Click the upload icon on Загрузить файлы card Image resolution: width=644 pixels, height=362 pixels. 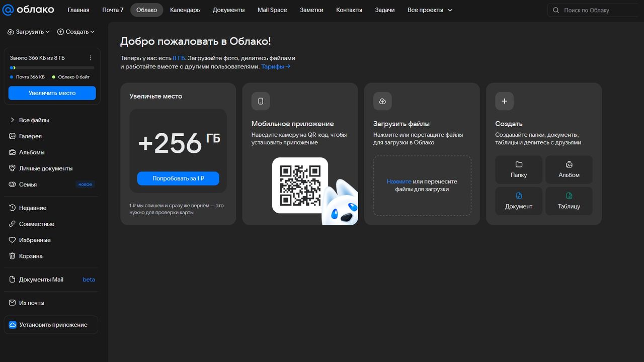382,101
